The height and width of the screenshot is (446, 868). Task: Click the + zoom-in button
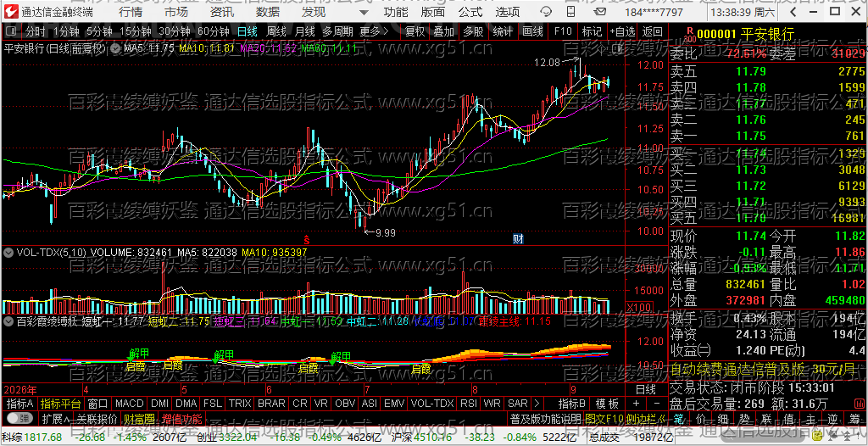pos(636,404)
